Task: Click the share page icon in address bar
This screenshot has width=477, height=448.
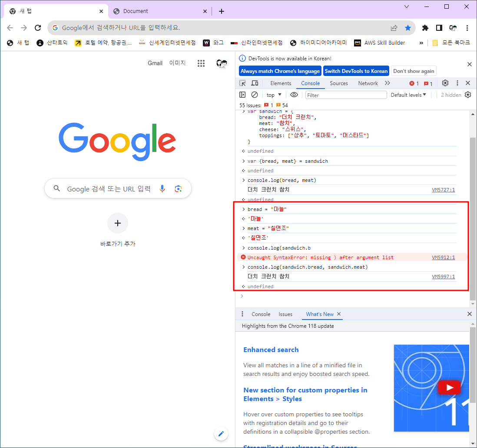Action: point(394,28)
